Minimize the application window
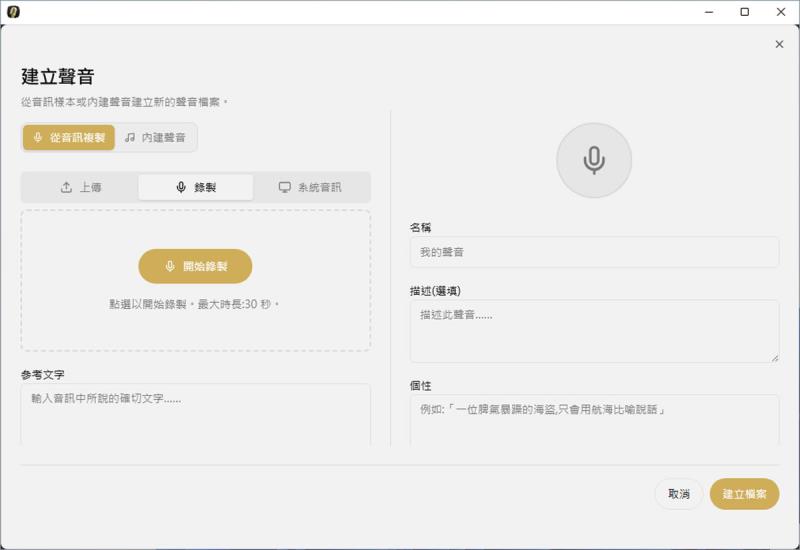This screenshot has height=550, width=800. [x=709, y=12]
